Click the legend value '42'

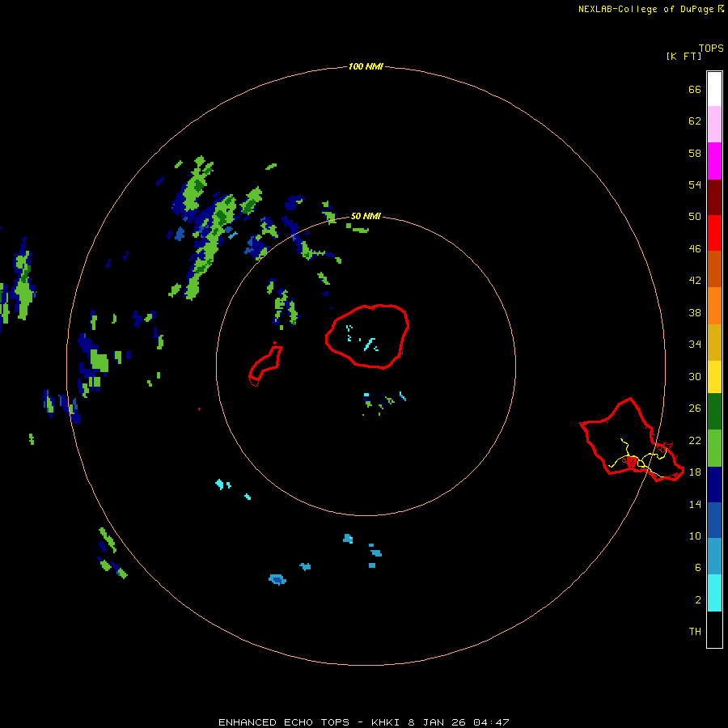coord(695,281)
